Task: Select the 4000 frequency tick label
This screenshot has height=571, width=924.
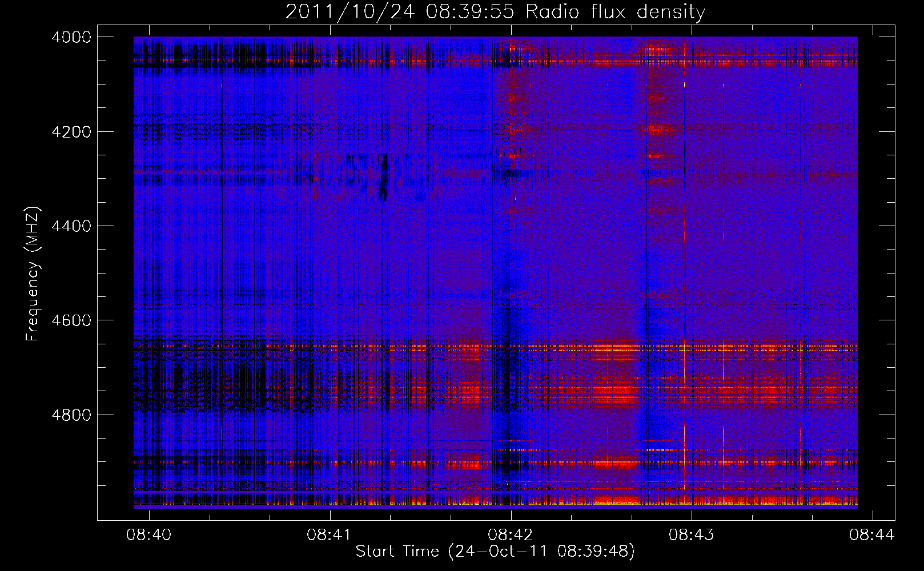Action: (71, 37)
